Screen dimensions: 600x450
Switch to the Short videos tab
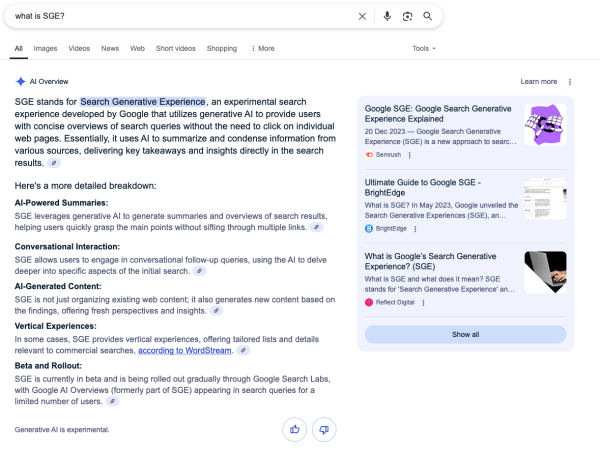pyautogui.click(x=176, y=49)
